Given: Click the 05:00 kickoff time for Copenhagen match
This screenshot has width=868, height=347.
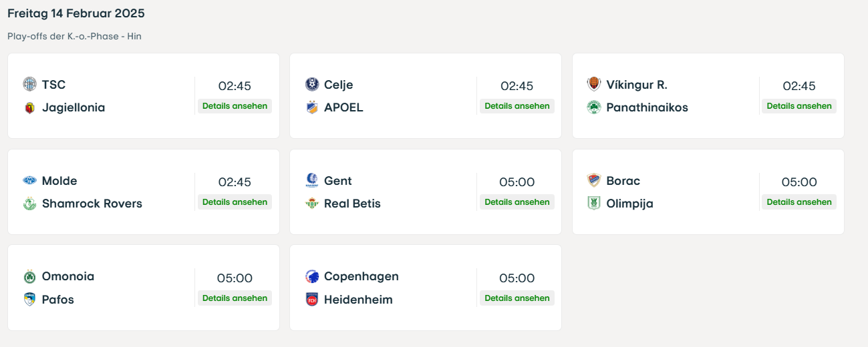Looking at the screenshot, I should tap(517, 278).
